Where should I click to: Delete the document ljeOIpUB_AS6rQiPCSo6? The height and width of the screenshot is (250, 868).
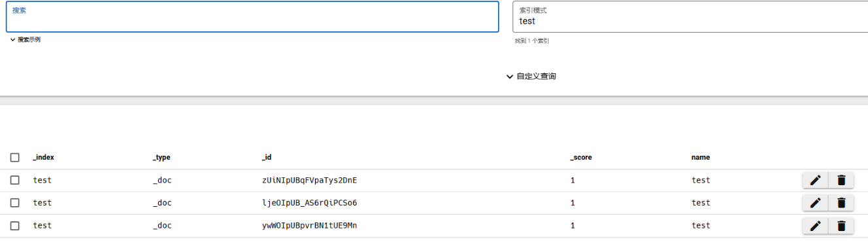[x=841, y=203]
